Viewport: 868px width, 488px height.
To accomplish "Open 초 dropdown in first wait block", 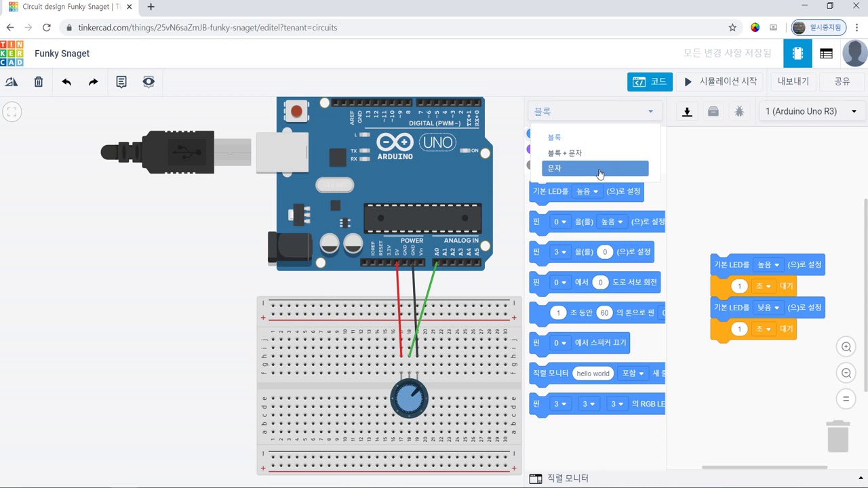I will tap(763, 286).
